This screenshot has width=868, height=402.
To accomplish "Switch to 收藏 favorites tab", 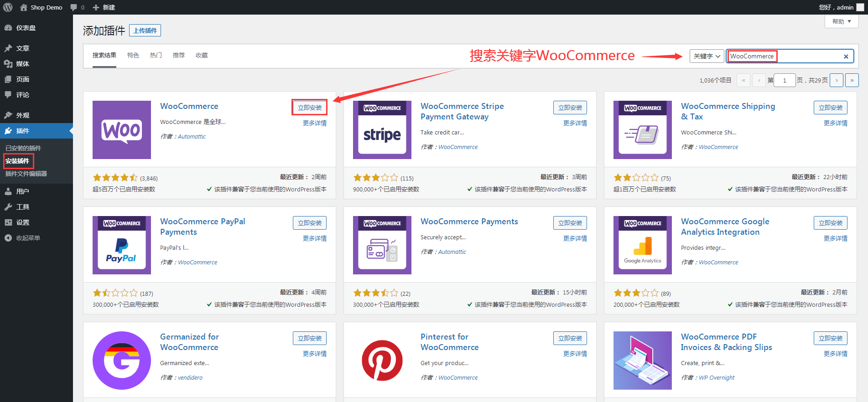I will click(x=202, y=55).
